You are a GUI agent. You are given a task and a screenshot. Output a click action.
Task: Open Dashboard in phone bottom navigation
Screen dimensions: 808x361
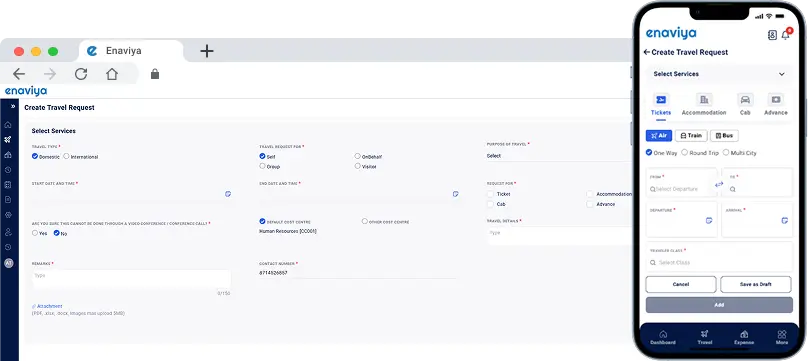pyautogui.click(x=663, y=337)
